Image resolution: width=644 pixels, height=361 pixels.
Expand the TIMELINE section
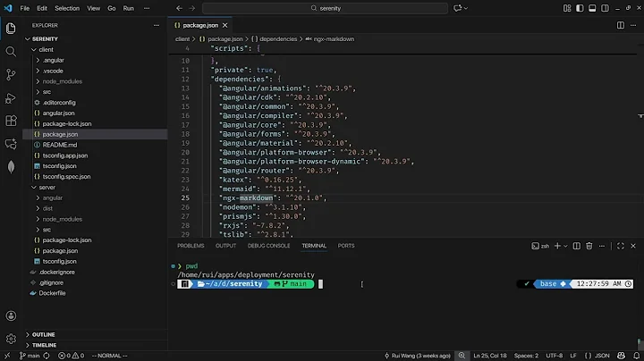(44, 346)
